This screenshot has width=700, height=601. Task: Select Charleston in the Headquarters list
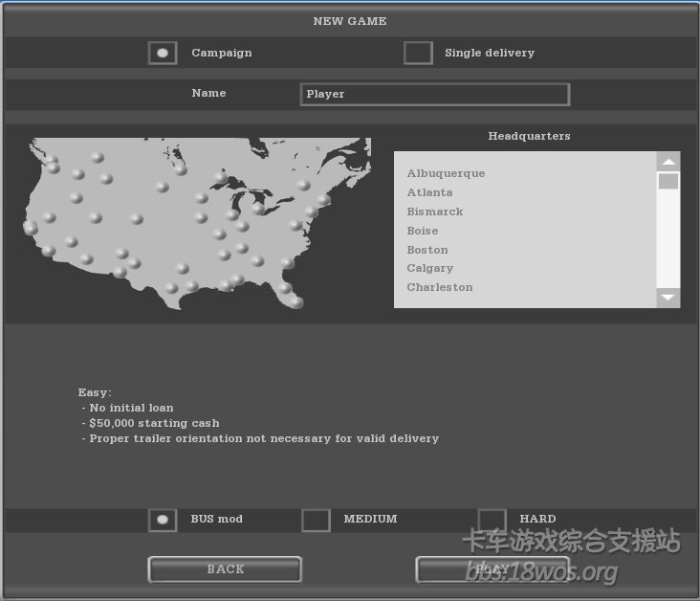tap(439, 287)
